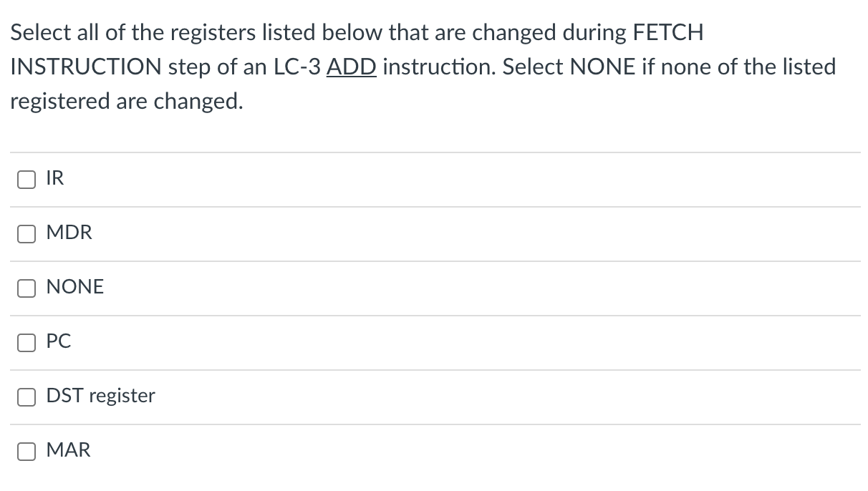The height and width of the screenshot is (491, 868).
Task: Toggle the PC option on
Action: pos(26,343)
